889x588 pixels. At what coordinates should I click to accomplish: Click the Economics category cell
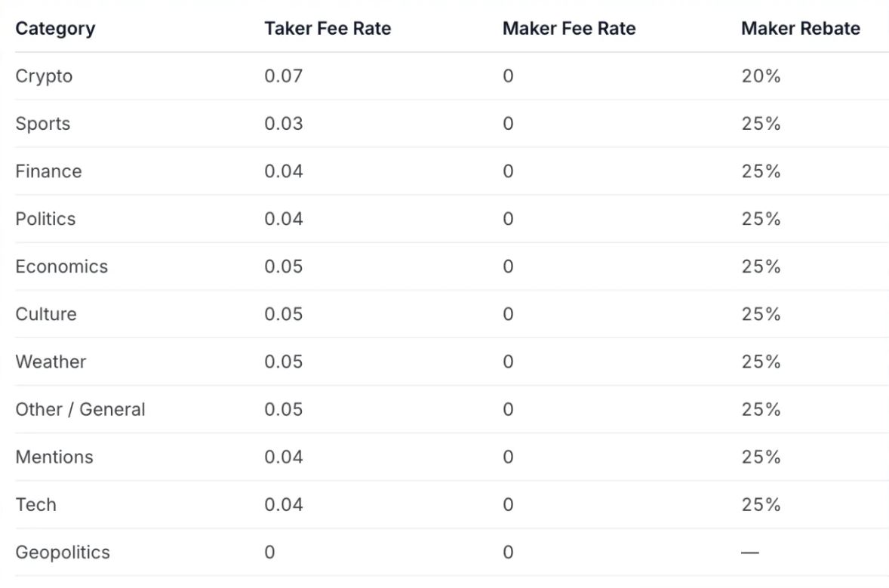point(61,266)
